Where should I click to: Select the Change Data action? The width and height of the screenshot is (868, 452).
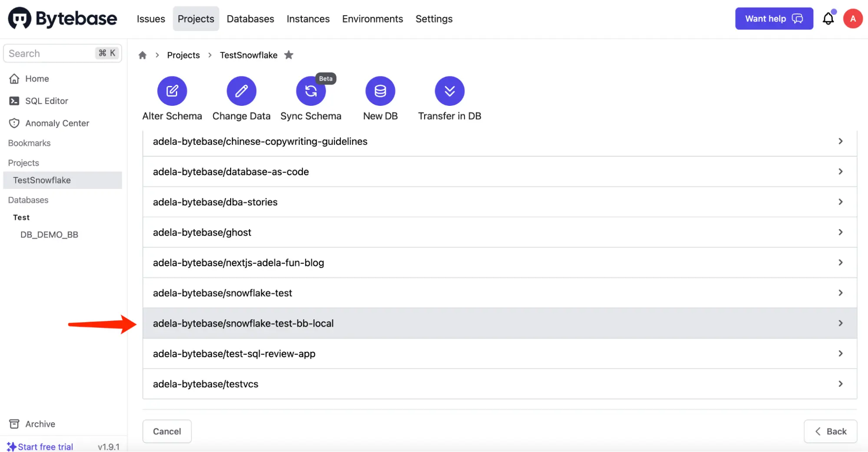tap(241, 98)
